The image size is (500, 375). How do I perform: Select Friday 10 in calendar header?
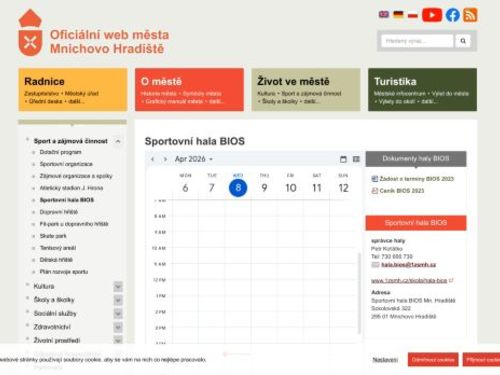[291, 188]
